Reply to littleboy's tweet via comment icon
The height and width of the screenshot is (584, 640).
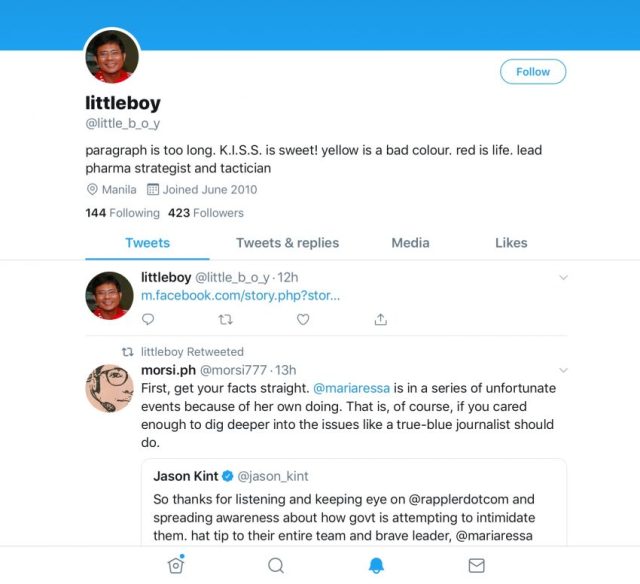148,319
